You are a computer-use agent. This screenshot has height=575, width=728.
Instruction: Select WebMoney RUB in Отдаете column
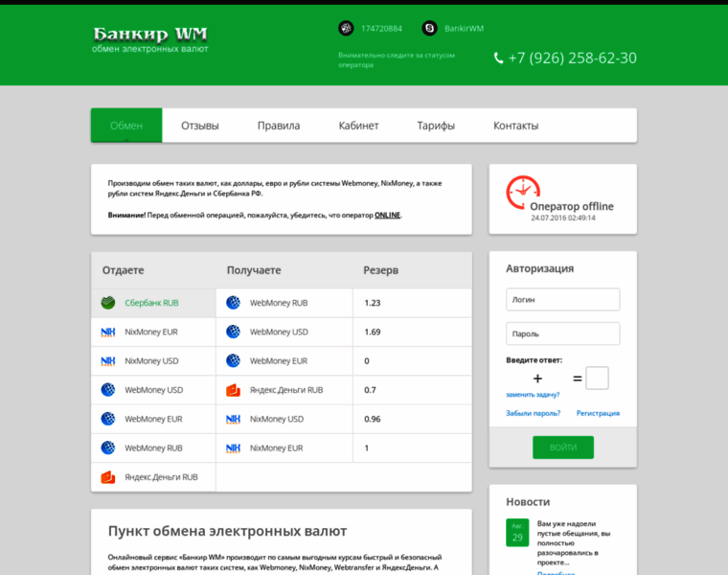click(x=153, y=448)
